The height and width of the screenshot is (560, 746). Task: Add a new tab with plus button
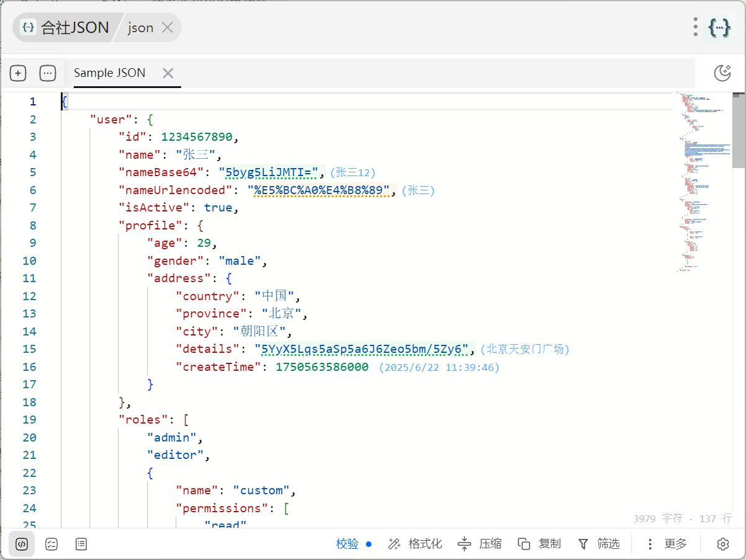click(x=18, y=73)
